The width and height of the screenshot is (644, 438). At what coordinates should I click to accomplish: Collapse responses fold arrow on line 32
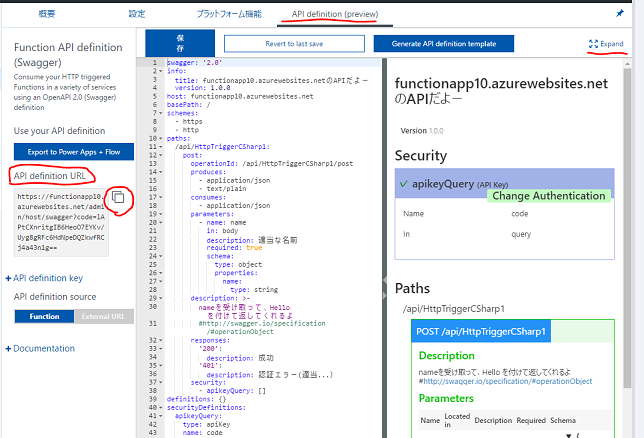pos(161,340)
